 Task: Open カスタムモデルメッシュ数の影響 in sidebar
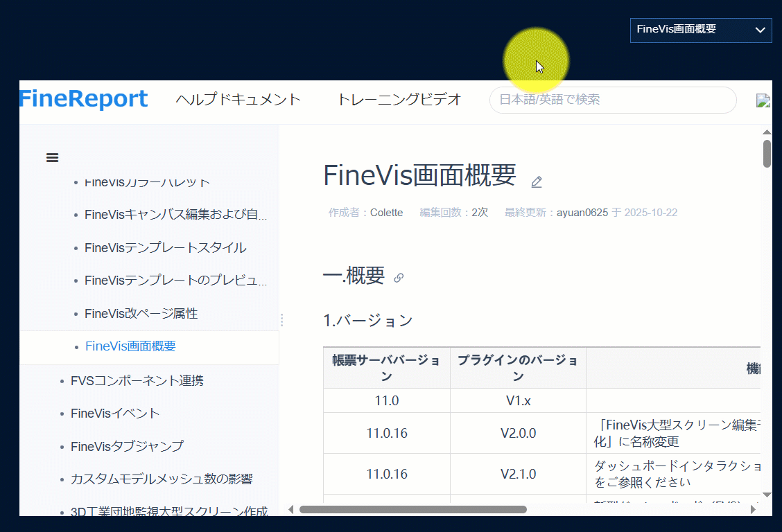point(162,479)
